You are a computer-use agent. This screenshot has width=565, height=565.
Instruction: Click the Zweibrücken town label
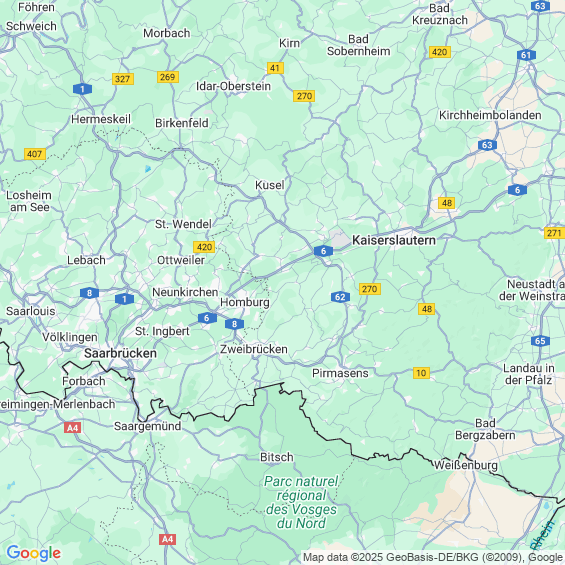tap(254, 349)
